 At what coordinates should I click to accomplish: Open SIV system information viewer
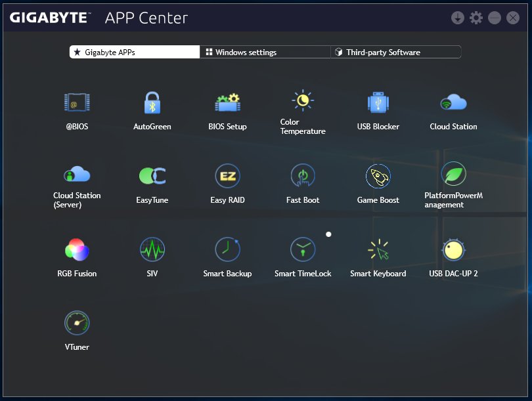pyautogui.click(x=152, y=249)
